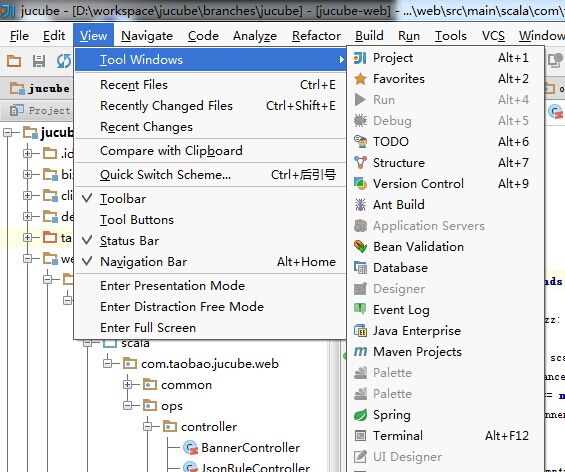This screenshot has width=565, height=472.
Task: Click the Terminal icon
Action: coord(360,436)
